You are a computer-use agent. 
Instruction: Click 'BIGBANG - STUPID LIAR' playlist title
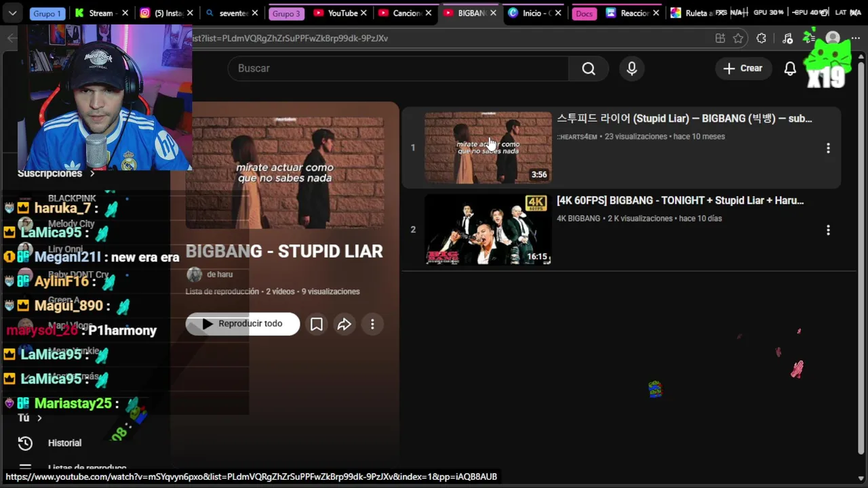284,251
